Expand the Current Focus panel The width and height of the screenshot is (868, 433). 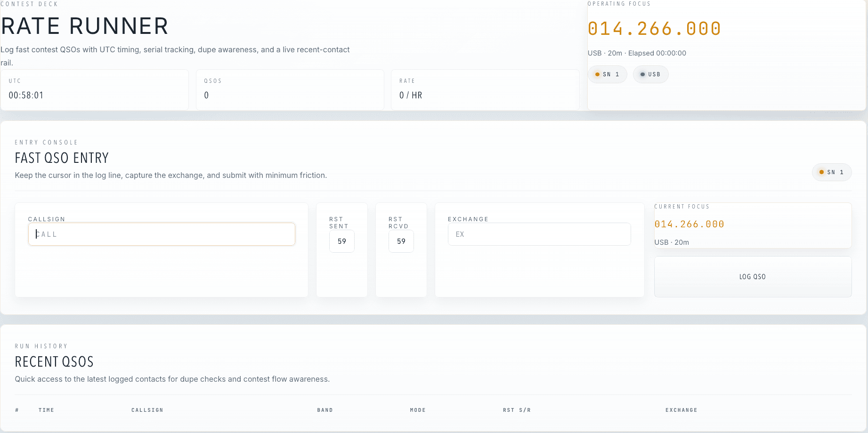tap(752, 225)
